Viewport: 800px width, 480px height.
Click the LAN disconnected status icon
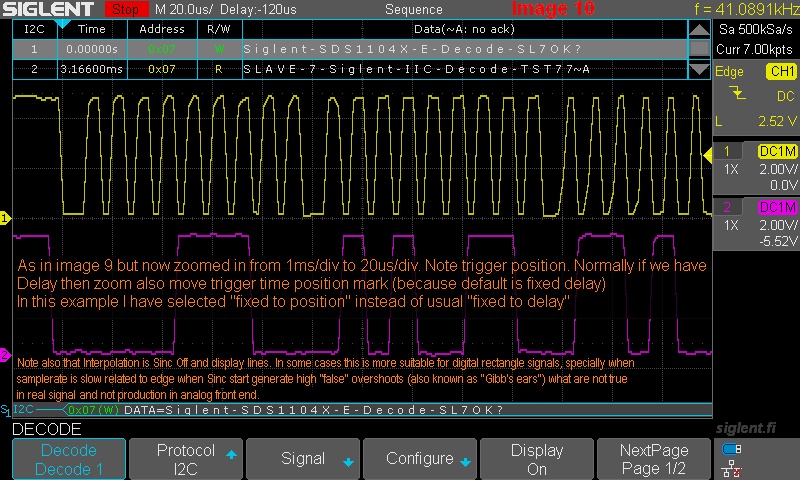pos(732,468)
